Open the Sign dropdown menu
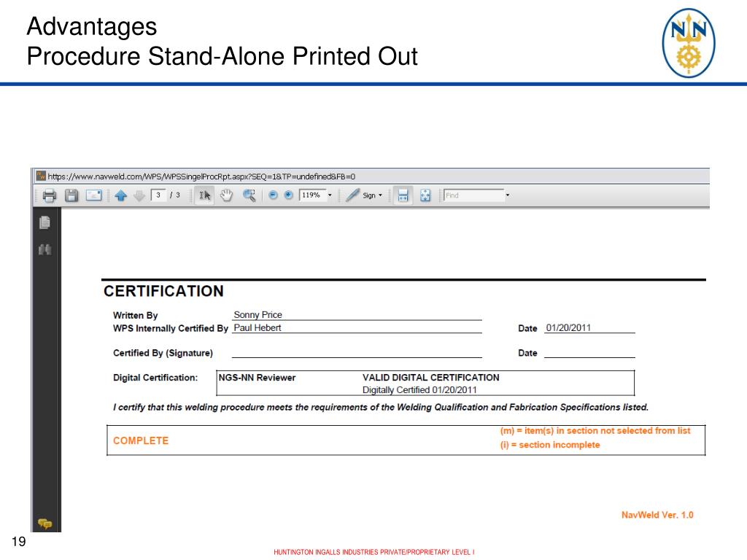 click(380, 195)
